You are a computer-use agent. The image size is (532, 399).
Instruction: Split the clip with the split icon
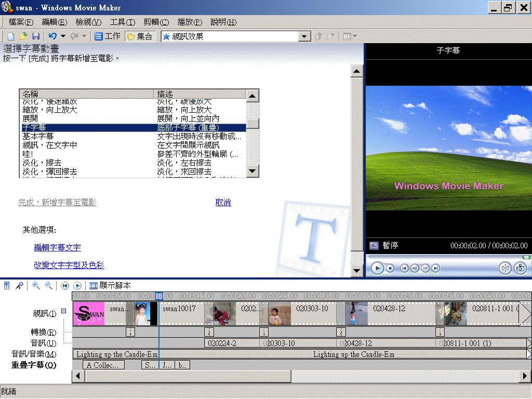(x=505, y=268)
